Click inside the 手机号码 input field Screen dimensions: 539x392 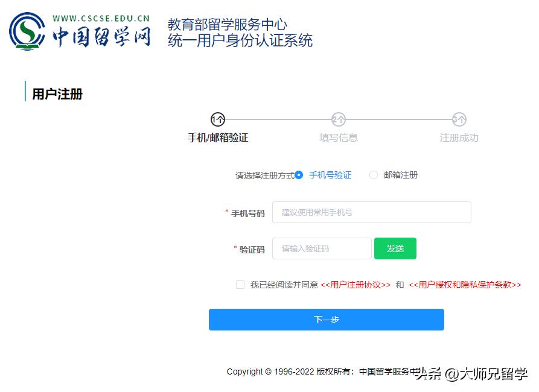(x=372, y=212)
